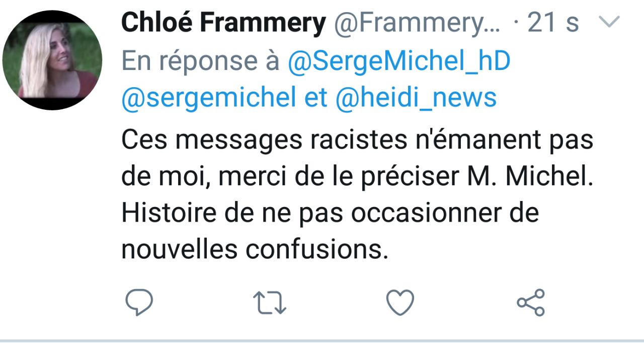Click the "Histoire de ne pas occasionner" line
Viewport: 644px width, 343px height.
coord(330,214)
